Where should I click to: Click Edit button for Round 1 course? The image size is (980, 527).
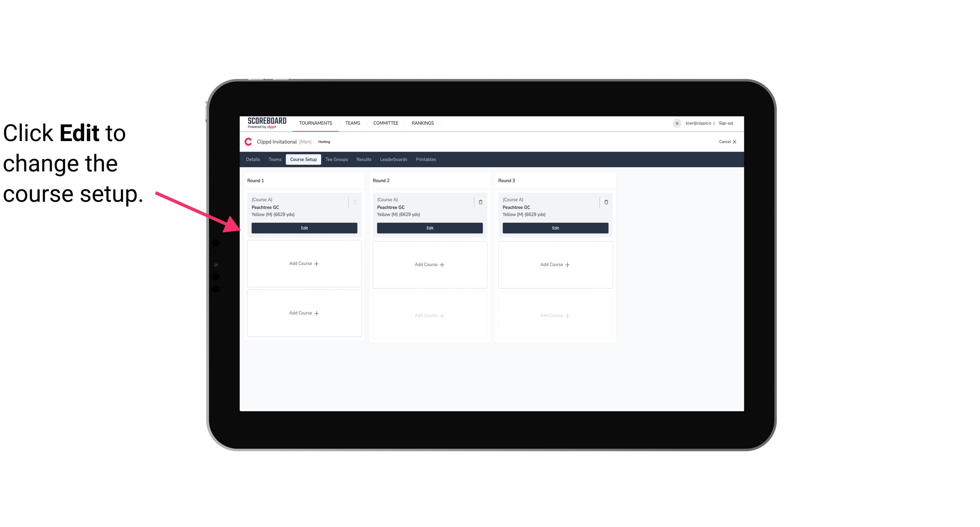[304, 227]
